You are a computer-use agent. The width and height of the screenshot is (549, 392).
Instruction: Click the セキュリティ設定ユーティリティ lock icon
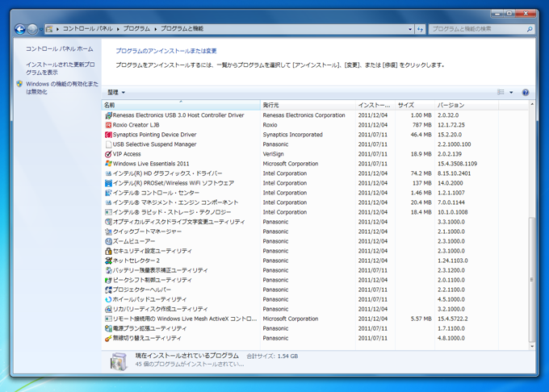point(108,251)
